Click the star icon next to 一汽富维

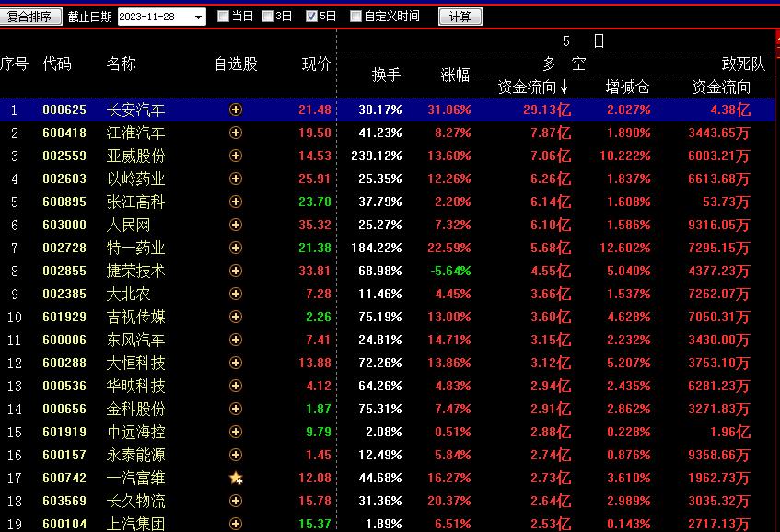(236, 478)
